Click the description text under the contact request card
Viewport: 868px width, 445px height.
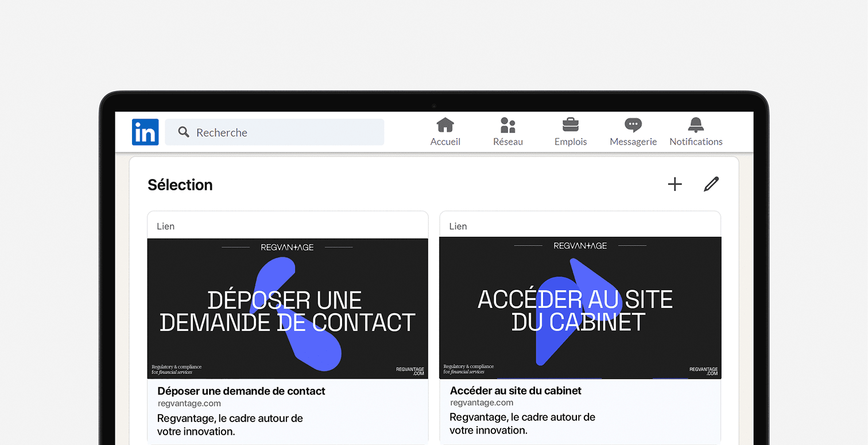click(x=230, y=425)
